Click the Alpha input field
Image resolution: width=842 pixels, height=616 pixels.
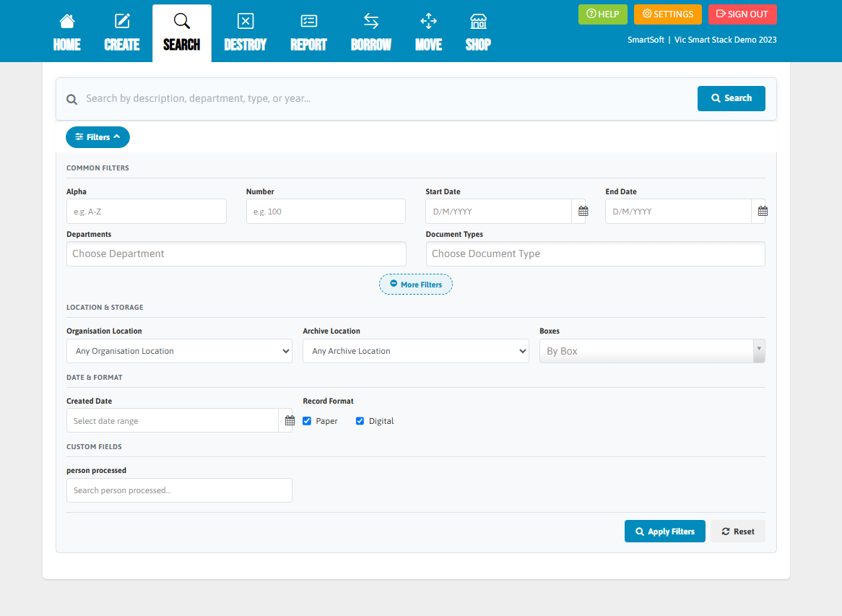click(x=147, y=212)
